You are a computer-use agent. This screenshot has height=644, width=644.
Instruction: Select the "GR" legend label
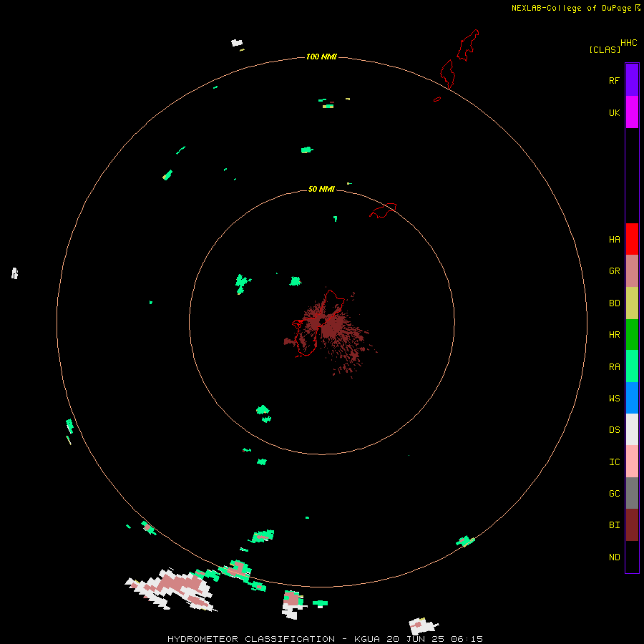point(615,271)
